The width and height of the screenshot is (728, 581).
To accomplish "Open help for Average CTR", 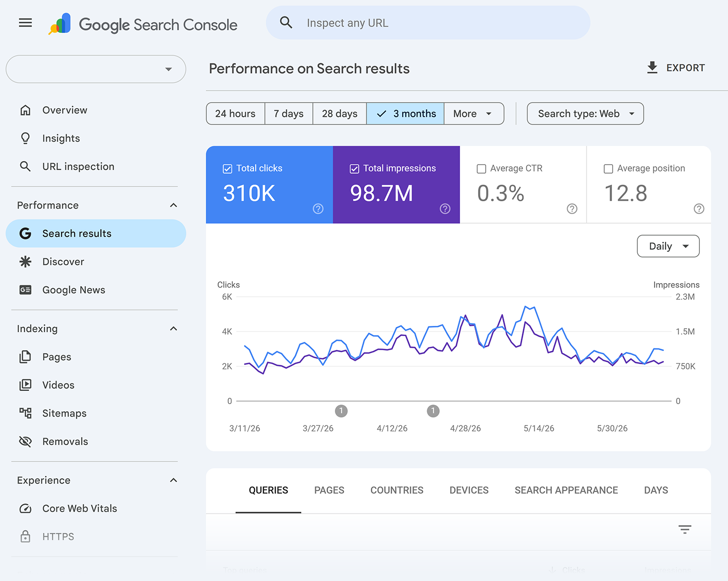I will pos(572,209).
